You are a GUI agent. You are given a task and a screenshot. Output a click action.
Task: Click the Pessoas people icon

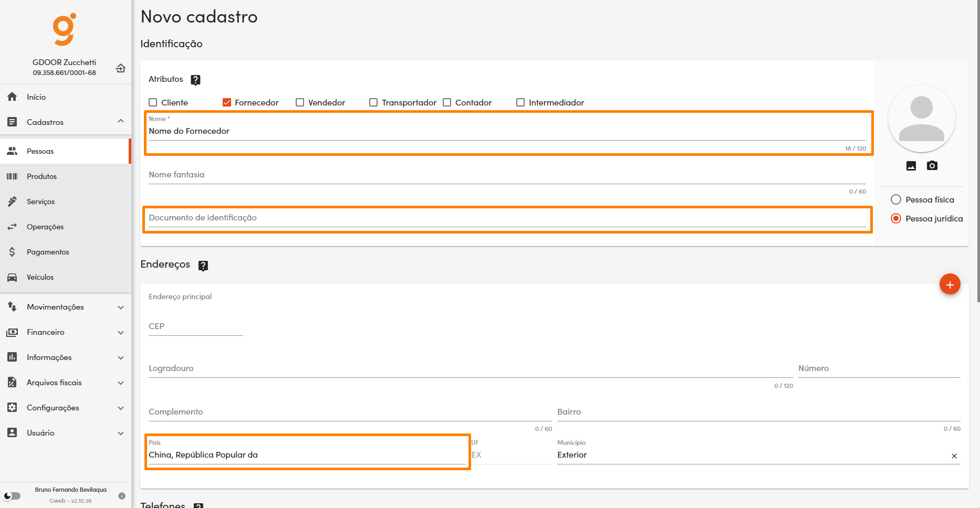coord(12,151)
